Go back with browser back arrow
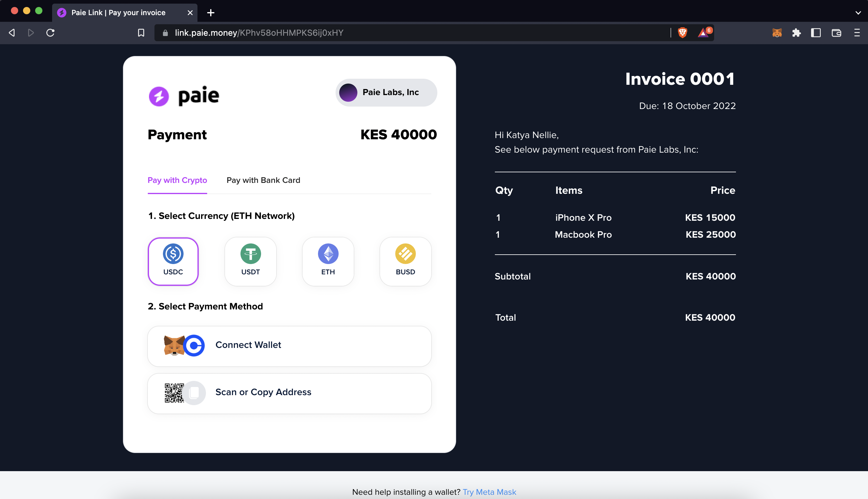The width and height of the screenshot is (868, 499). point(12,33)
